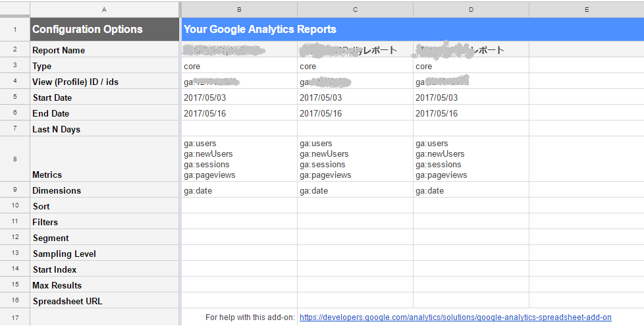The width and height of the screenshot is (644, 328).
Task: Click empty Last N Days cell in column B
Action: pos(239,128)
